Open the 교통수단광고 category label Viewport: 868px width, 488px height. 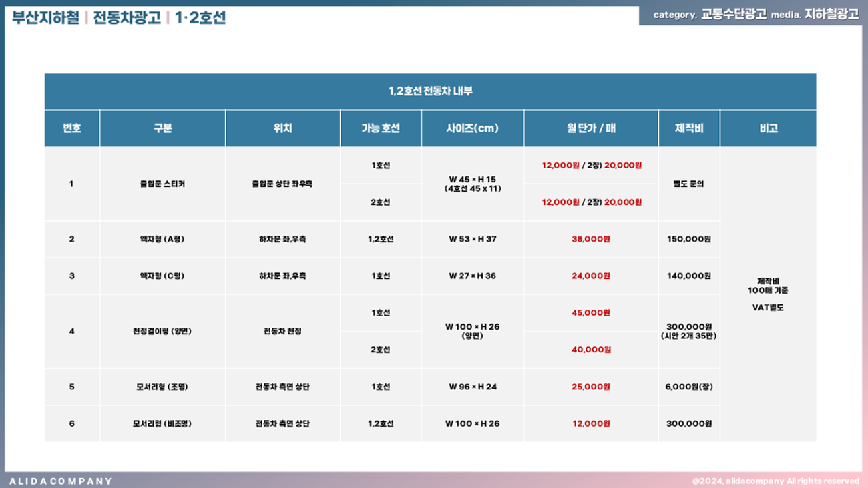733,15
